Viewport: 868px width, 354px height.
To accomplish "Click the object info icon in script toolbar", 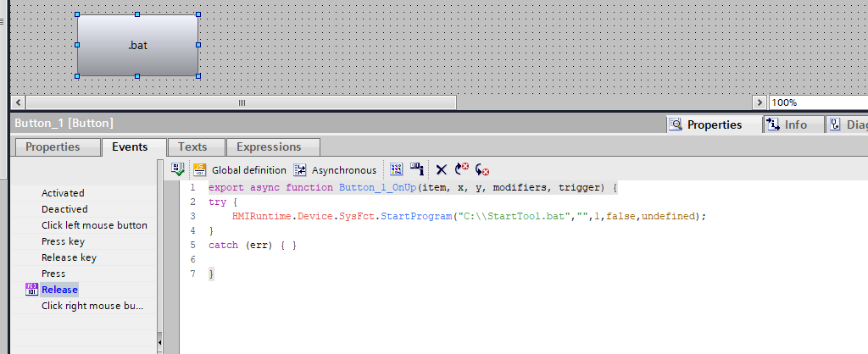I will click(x=417, y=169).
